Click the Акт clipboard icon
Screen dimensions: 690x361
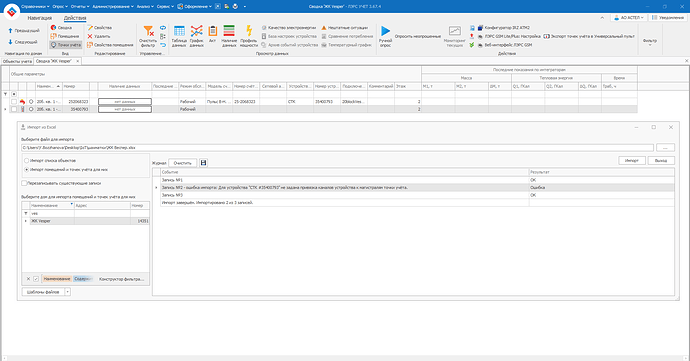coord(213,31)
